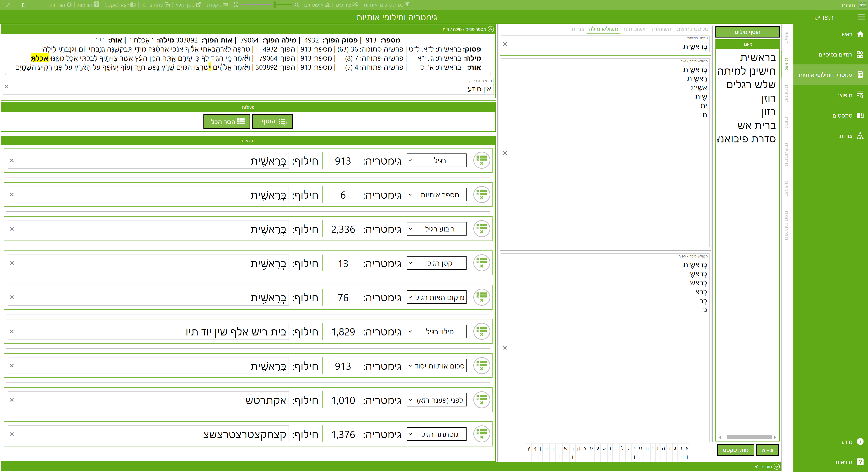Click the ייצא לאקסל export icon

133,5
